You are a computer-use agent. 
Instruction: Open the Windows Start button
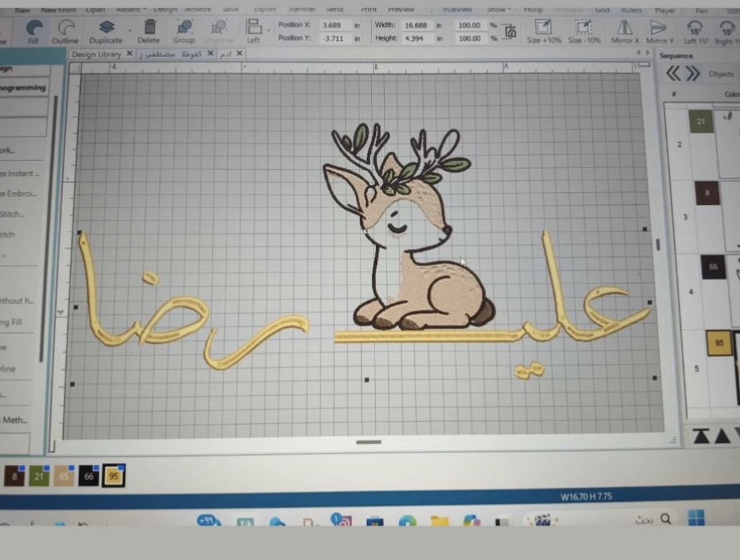[696, 518]
